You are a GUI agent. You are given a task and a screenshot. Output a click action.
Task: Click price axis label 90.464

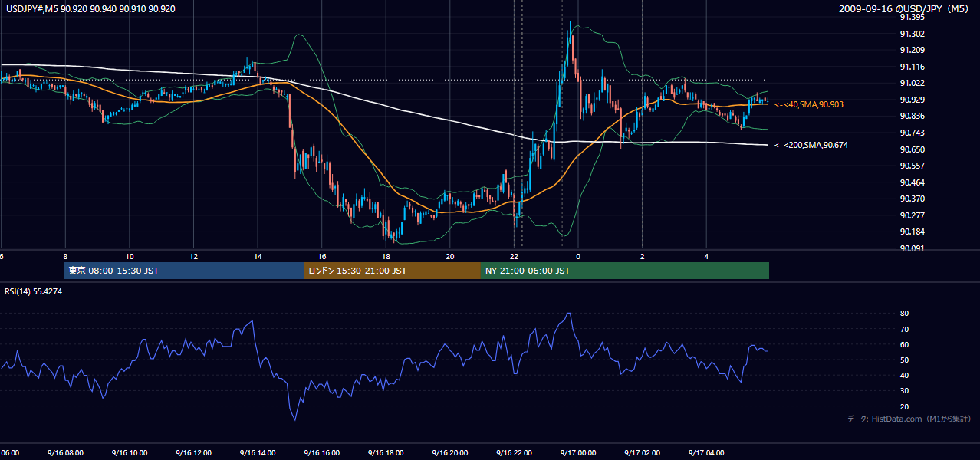tap(912, 182)
